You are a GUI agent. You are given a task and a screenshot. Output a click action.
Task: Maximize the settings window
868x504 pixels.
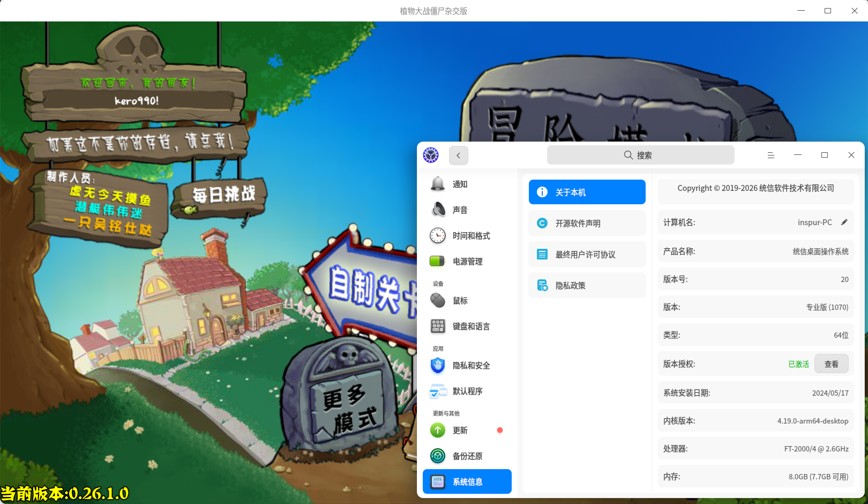coord(825,155)
